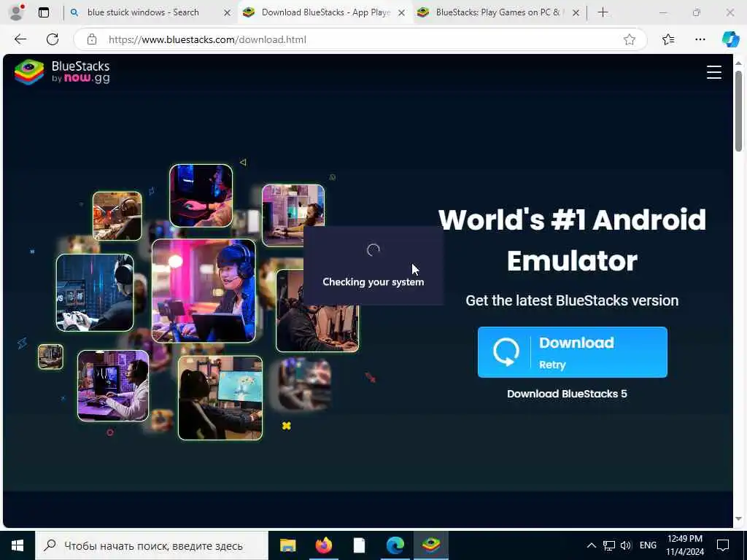This screenshot has width=747, height=560.
Task: Show hidden system tray icons
Action: click(591, 545)
